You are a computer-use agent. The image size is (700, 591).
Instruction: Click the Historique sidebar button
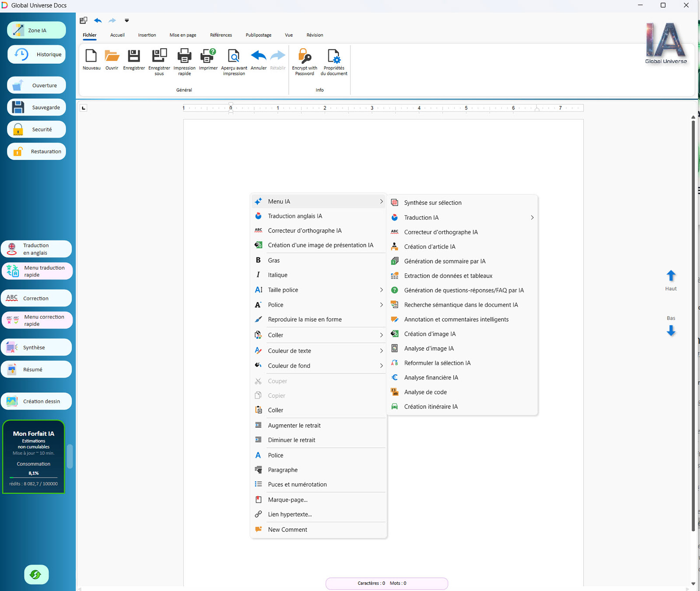37,55
